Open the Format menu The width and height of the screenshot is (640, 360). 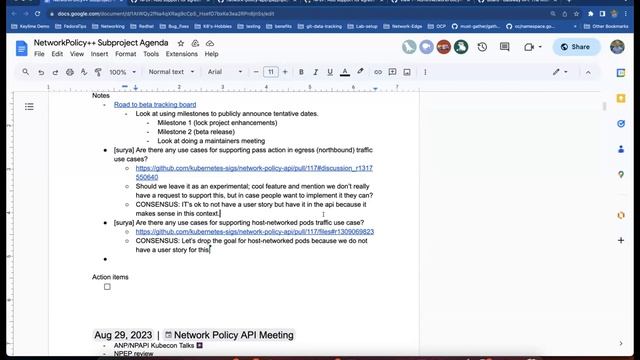126,54
